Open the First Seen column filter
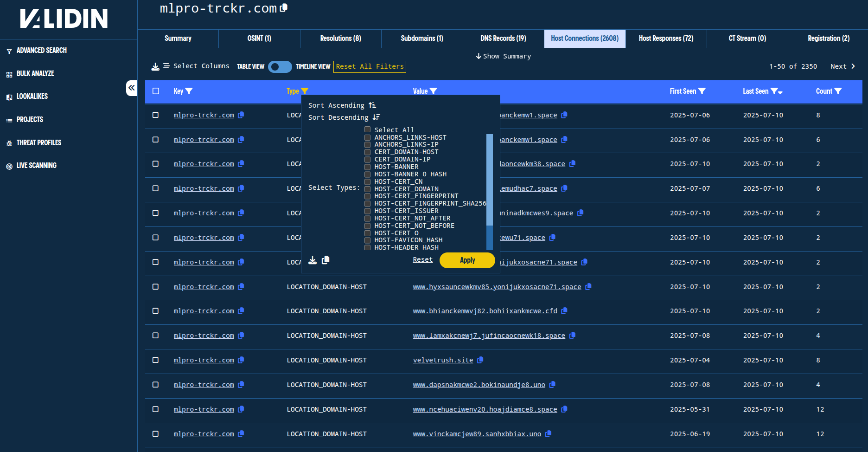 [702, 91]
